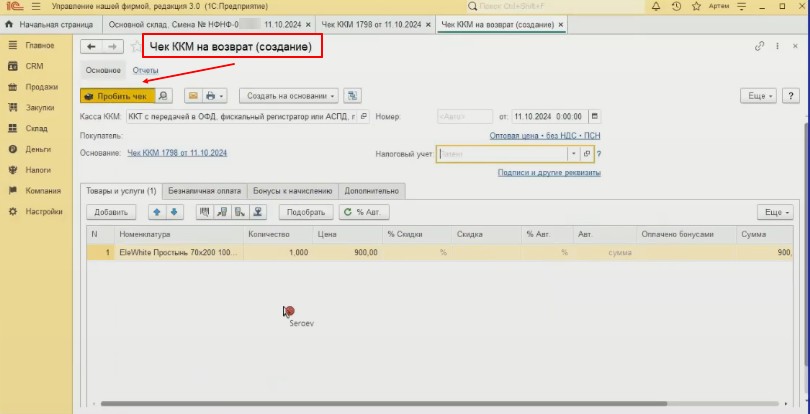Go back with the left arrow button
Viewport: 810px width, 414px height.
tap(91, 47)
